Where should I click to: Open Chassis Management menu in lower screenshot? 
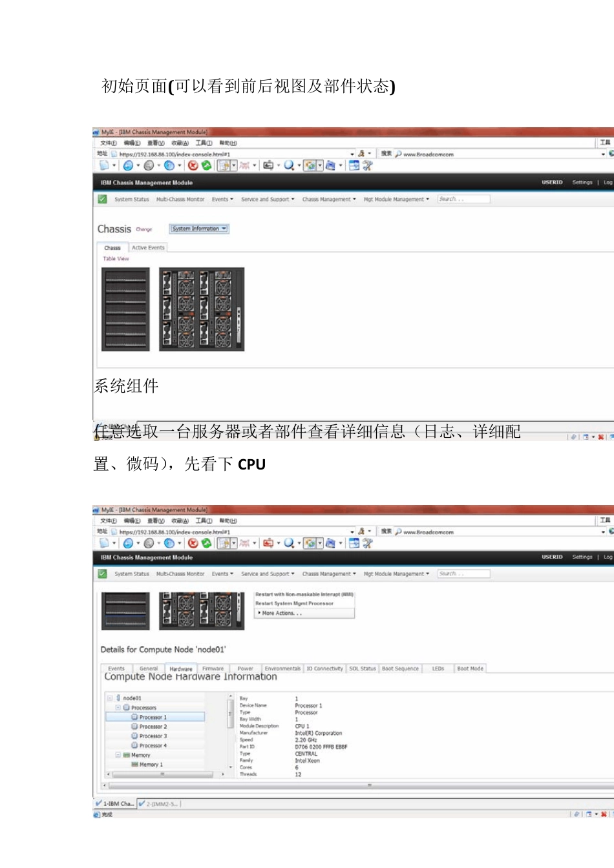click(329, 573)
